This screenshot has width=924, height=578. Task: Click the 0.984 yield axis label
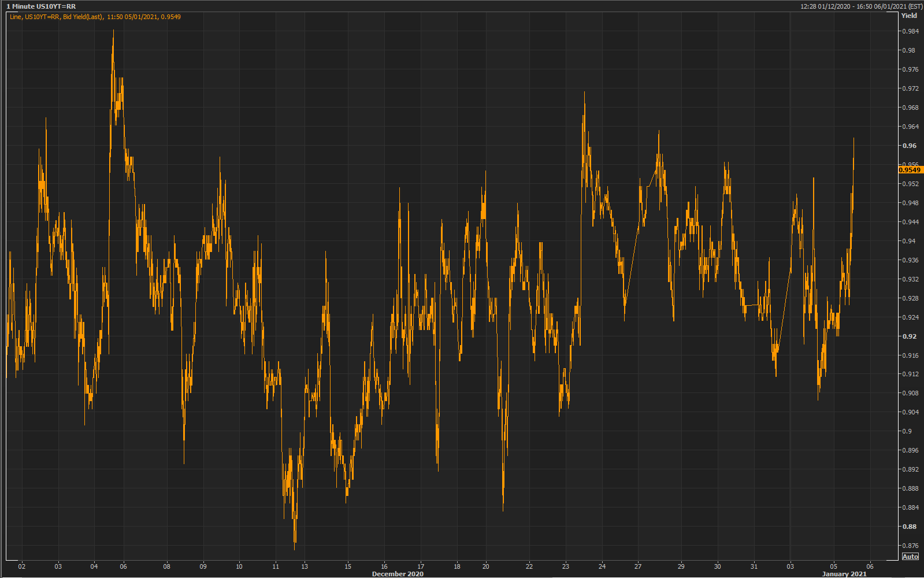pyautogui.click(x=911, y=31)
